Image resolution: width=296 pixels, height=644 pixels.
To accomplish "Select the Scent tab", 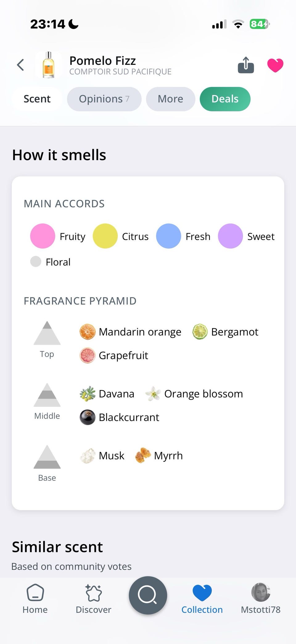I will pyautogui.click(x=37, y=99).
